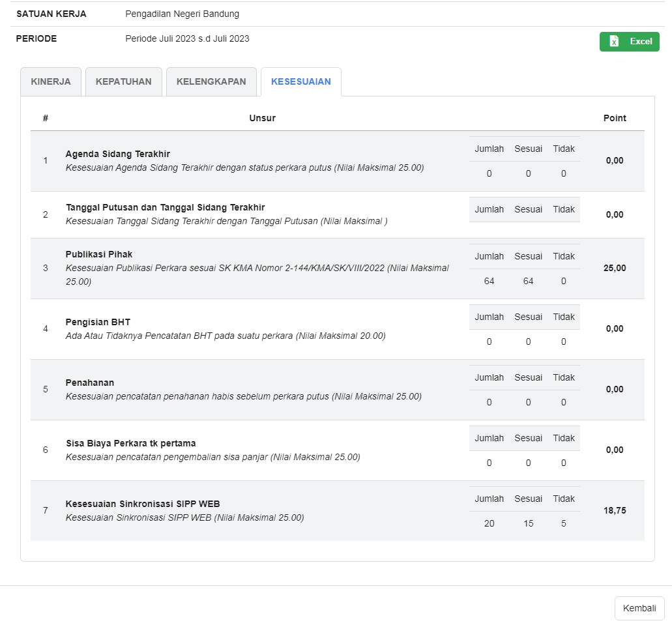672x625 pixels.
Task: Select the active KESESUAIAN tab
Action: pos(300,82)
